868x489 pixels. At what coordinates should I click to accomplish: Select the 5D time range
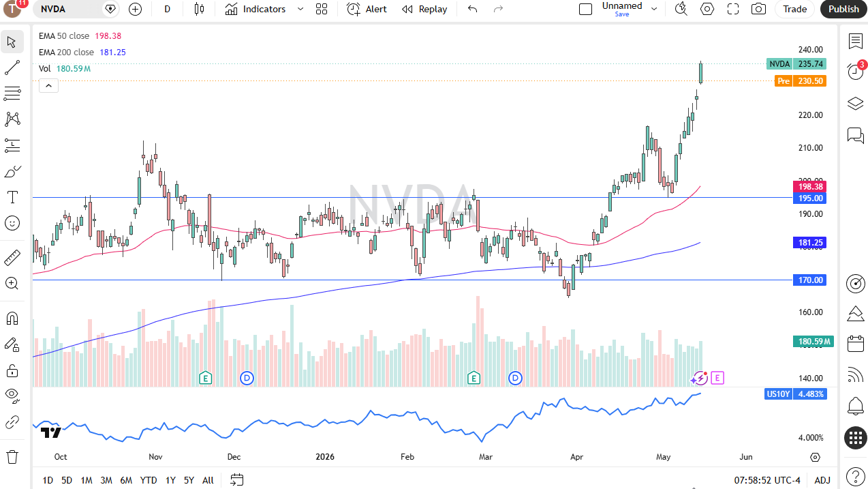(67, 480)
